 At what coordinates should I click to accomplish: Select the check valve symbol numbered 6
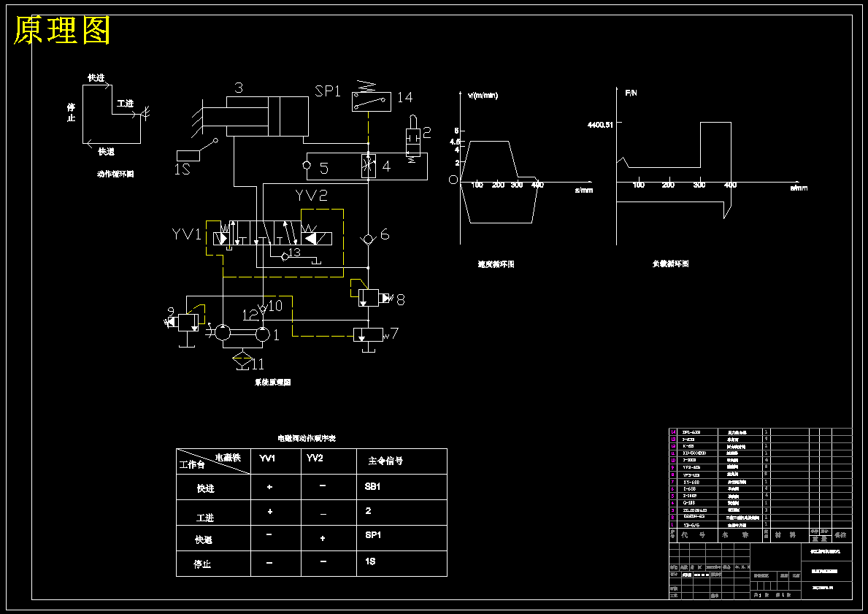click(369, 239)
